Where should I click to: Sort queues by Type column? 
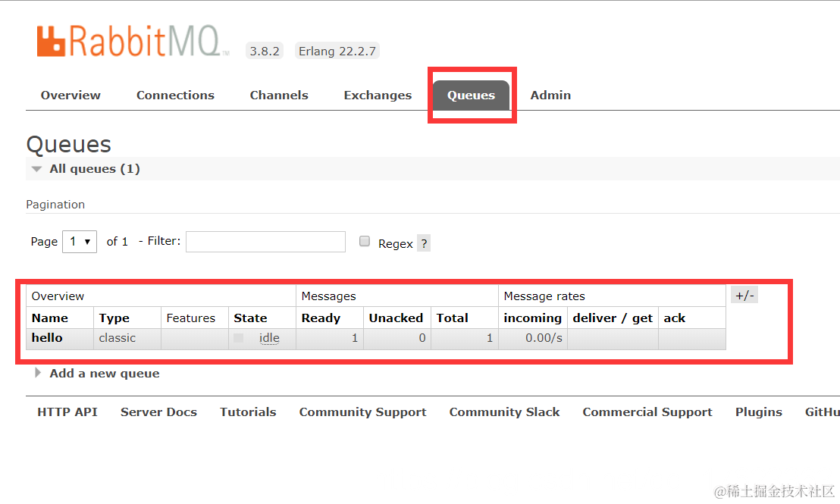tap(114, 318)
